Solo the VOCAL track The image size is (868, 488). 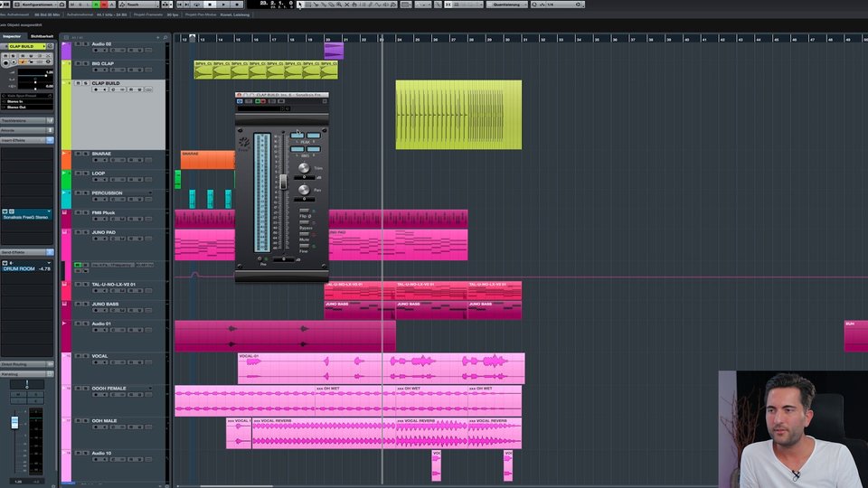click(x=85, y=356)
